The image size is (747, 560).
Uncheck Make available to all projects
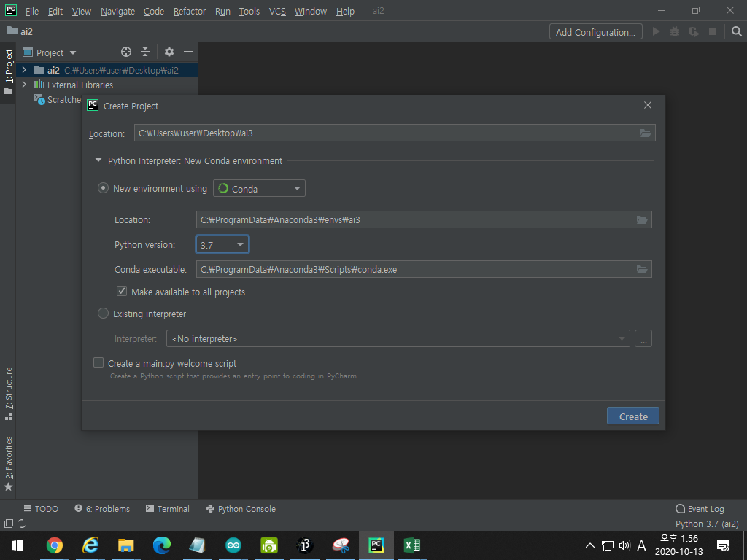tap(122, 291)
